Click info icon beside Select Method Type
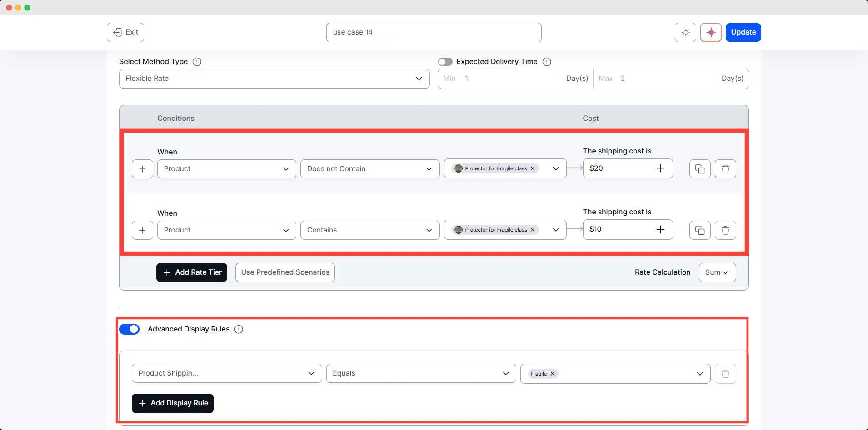 [197, 62]
